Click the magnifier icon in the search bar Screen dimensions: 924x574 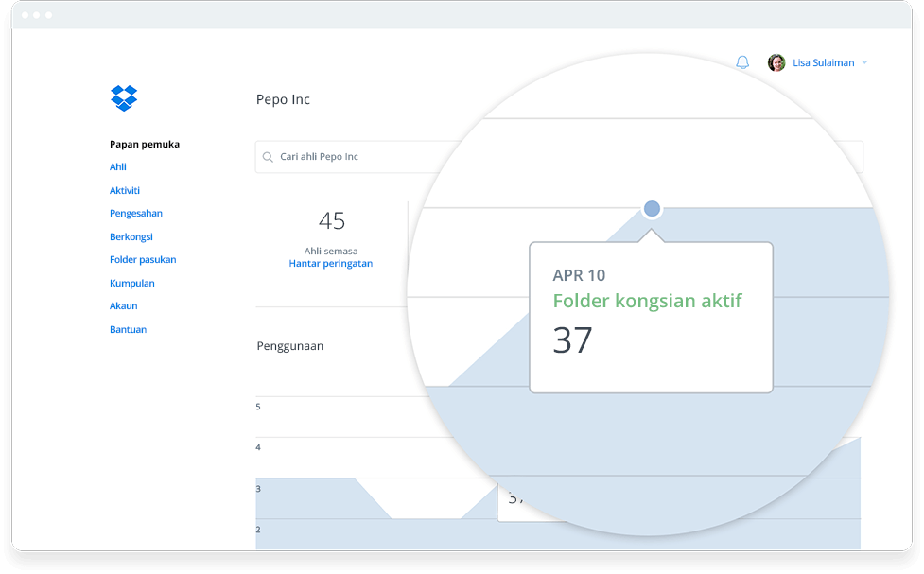pyautogui.click(x=270, y=156)
